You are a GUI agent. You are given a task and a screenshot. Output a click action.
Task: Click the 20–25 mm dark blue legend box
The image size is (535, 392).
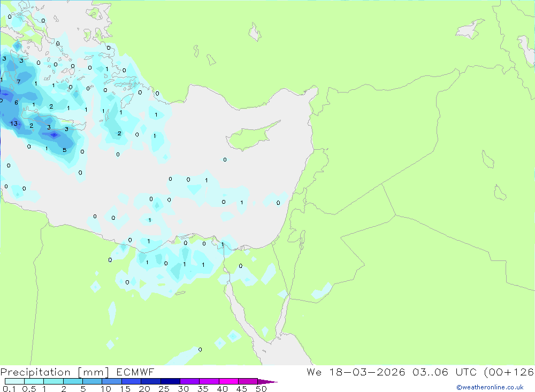pyautogui.click(x=151, y=381)
